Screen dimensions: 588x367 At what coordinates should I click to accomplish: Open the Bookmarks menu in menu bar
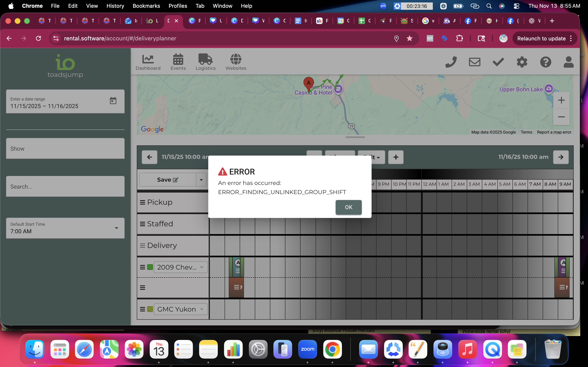(146, 6)
